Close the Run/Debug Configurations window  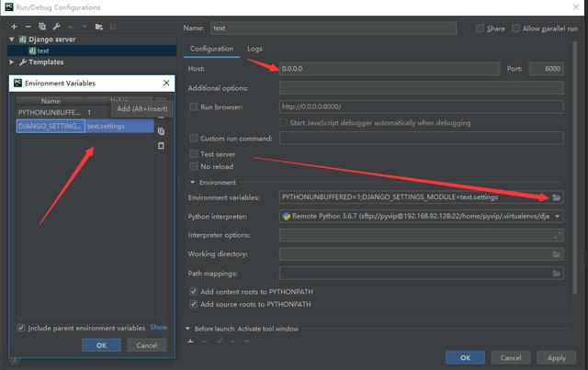pyautogui.click(x=576, y=6)
